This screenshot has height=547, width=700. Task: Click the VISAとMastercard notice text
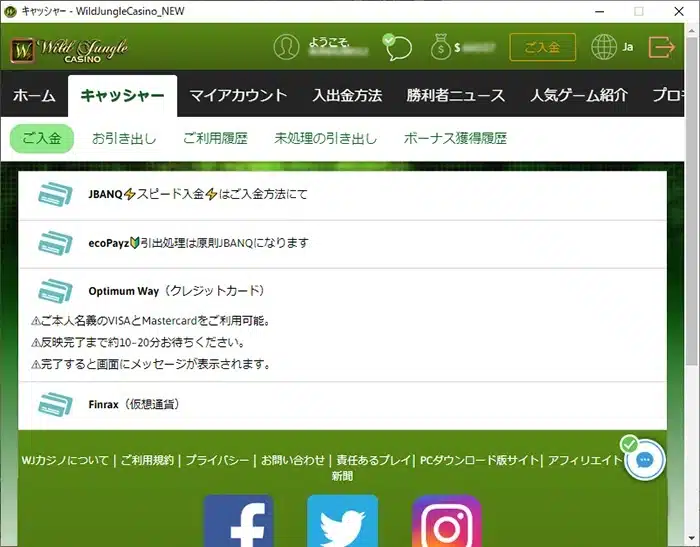point(151,321)
